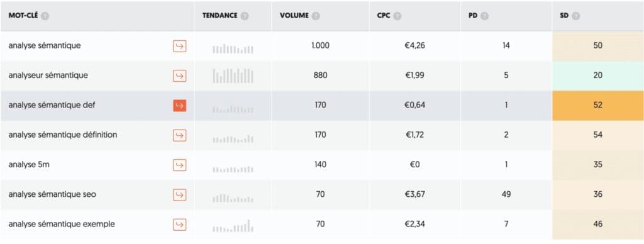Image resolution: width=644 pixels, height=244 pixels.
Task: Open arrow icon for analyse sémantique définition
Action: (179, 135)
